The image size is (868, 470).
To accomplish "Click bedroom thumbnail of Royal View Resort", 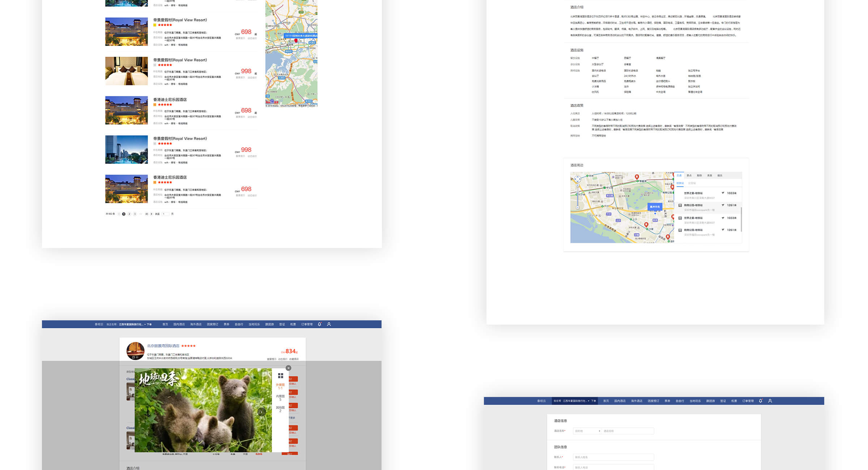I will 127,71.
